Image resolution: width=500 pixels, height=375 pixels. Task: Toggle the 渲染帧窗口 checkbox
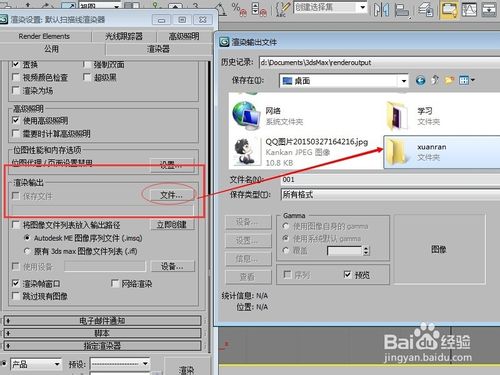15,283
